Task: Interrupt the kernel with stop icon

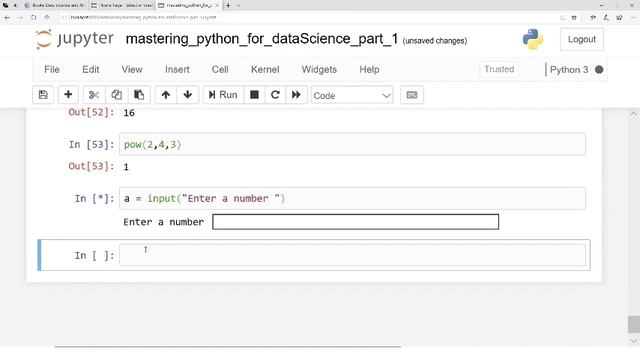Action: [254, 95]
